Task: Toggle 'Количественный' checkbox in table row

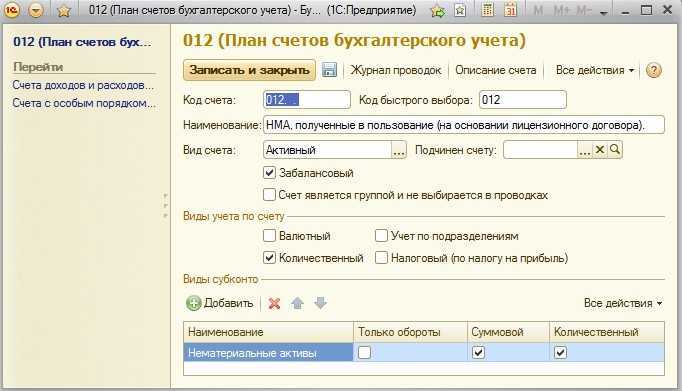Action: (560, 352)
